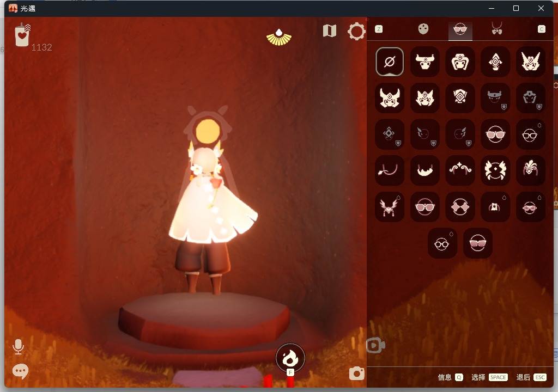Screen dimensions: 558x392
Task: Tap the winged light fan indicator
Action: pos(279,37)
